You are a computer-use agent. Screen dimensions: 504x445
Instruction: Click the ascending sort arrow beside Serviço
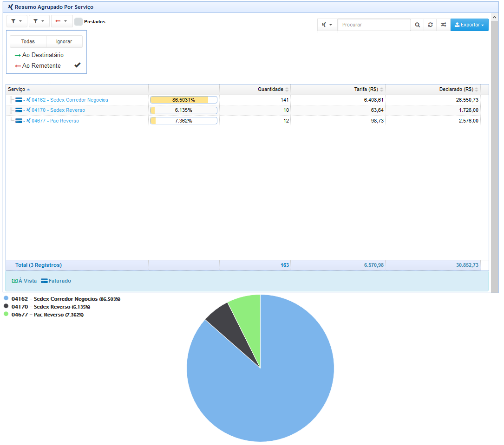pyautogui.click(x=28, y=90)
